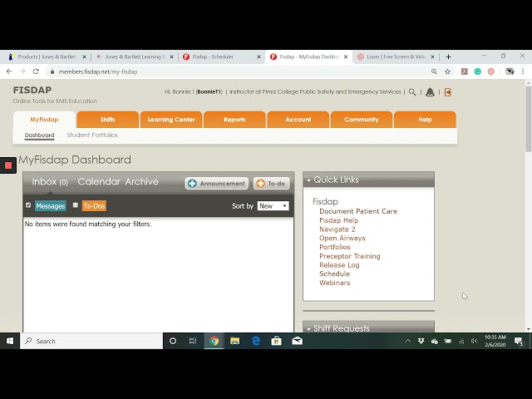The height and width of the screenshot is (399, 532).
Task: Click the FISDAP logo text
Action: click(32, 90)
